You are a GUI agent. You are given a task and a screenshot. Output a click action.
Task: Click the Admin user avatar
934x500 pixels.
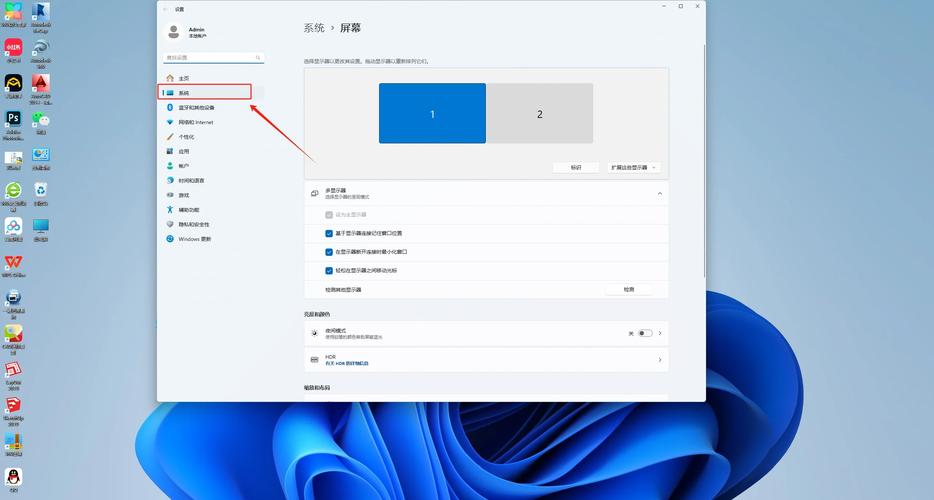pos(173,32)
